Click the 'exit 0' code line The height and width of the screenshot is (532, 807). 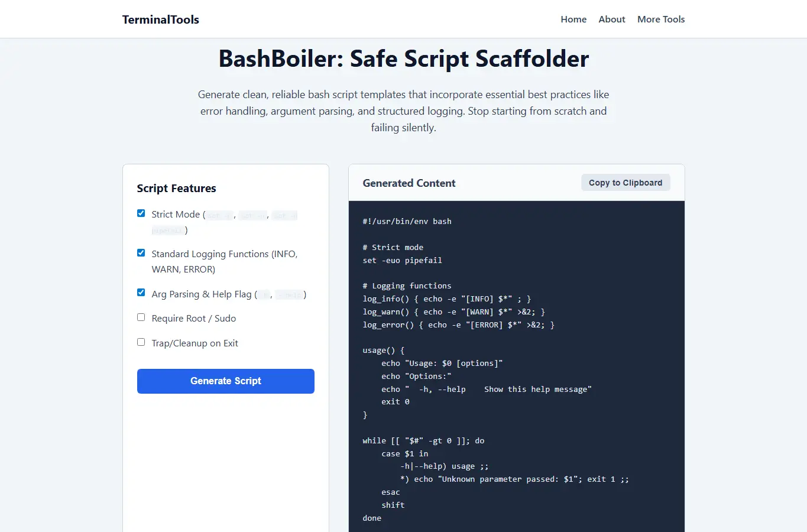point(396,402)
